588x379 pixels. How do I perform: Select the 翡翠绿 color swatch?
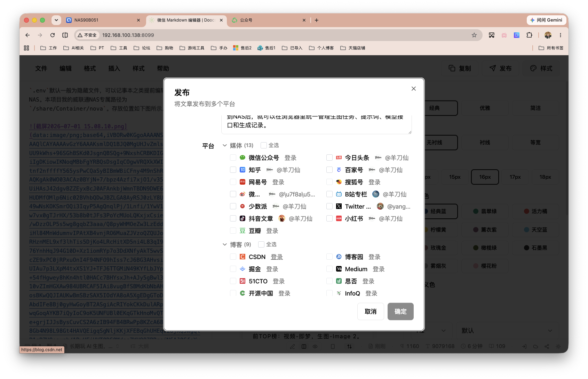[485, 211]
